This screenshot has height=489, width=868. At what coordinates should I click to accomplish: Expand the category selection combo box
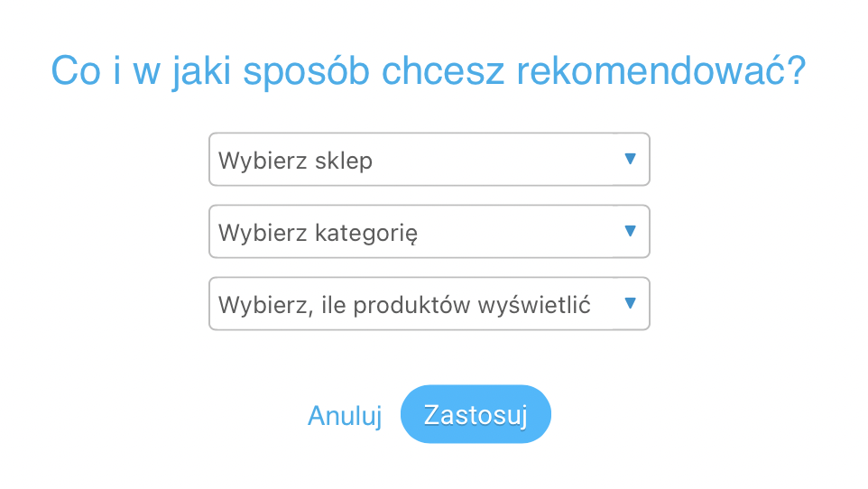pos(429,232)
